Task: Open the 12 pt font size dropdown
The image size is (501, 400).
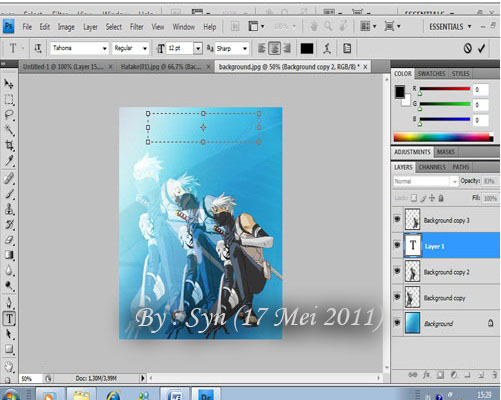Action: click(198, 49)
